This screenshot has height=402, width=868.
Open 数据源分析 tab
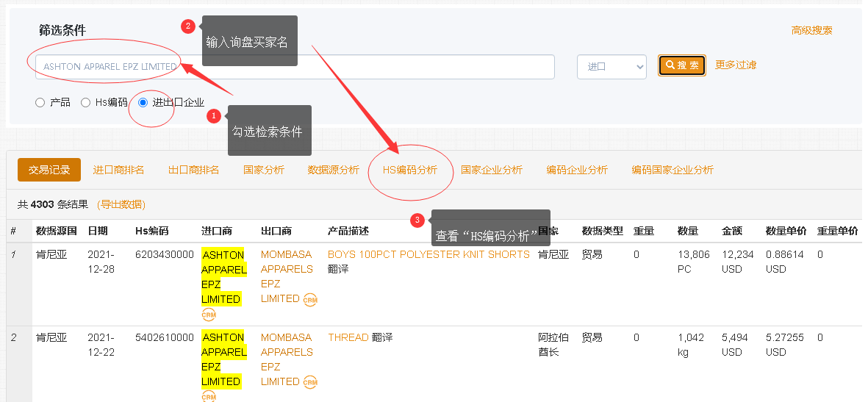(x=333, y=170)
